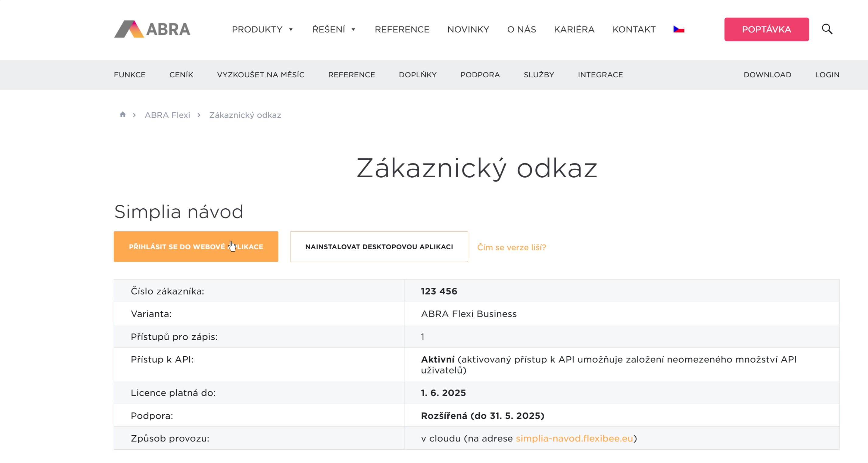Click the home icon in the breadcrumb
The image size is (868, 463).
coord(123,115)
